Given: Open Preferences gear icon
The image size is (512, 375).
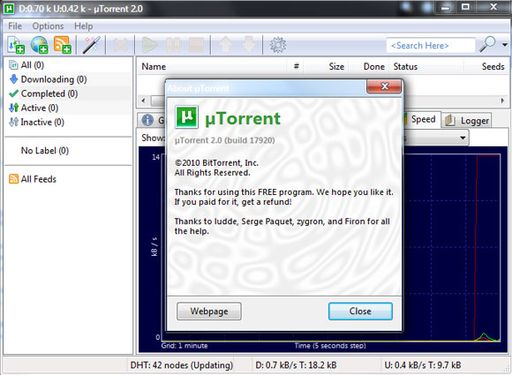Looking at the screenshot, I should click(x=278, y=45).
